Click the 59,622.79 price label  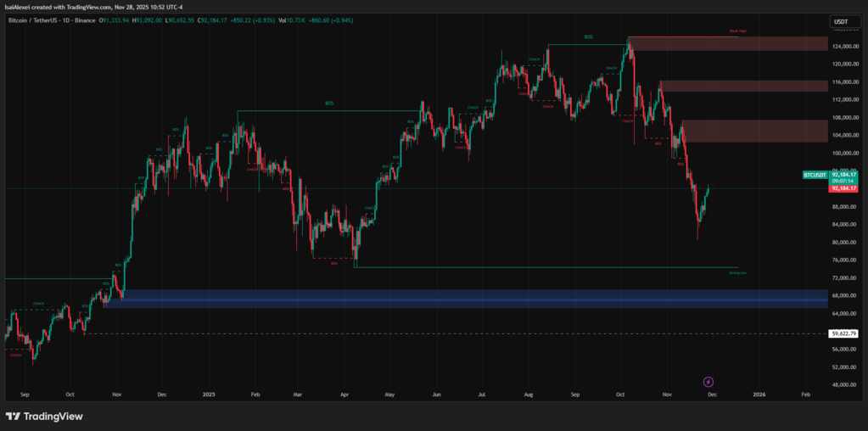pyautogui.click(x=843, y=333)
